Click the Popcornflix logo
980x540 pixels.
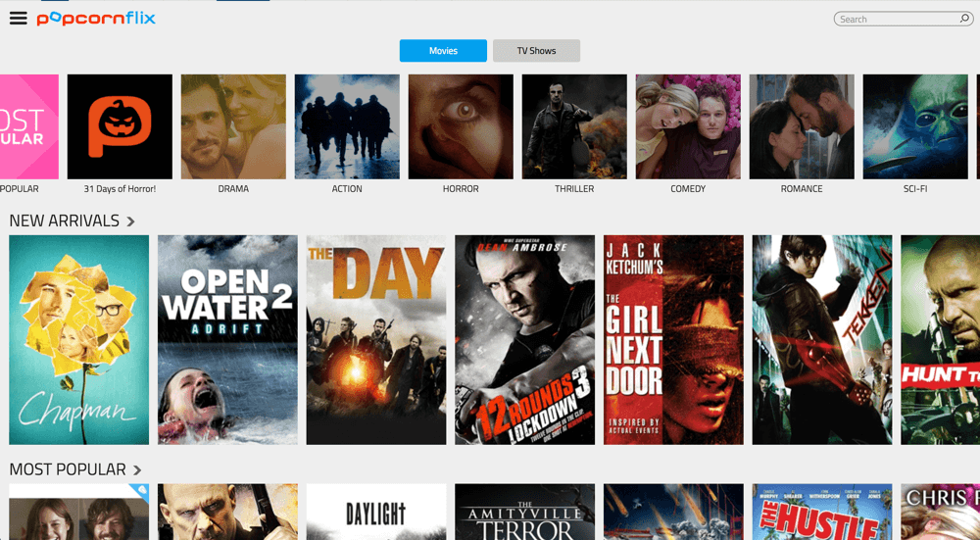[x=96, y=18]
